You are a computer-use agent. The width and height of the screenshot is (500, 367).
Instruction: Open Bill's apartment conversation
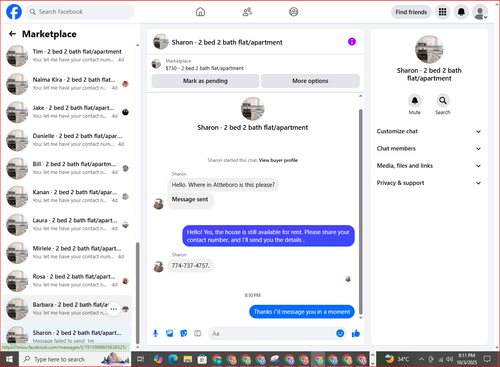[68, 168]
